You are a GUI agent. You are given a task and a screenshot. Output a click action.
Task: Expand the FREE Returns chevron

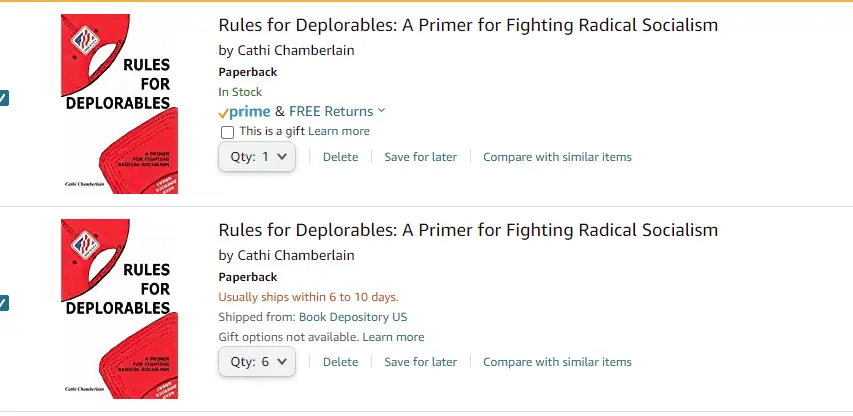click(x=382, y=111)
